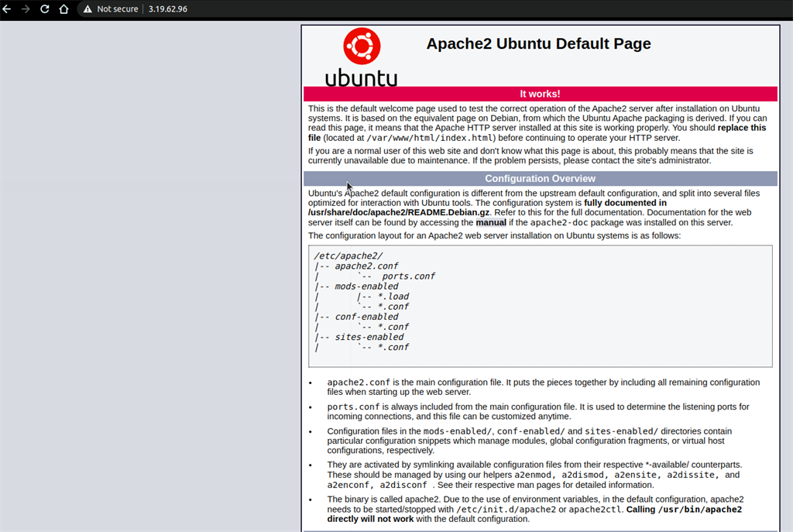Go back with the browser back arrow
This screenshot has width=793, height=532.
click(x=6, y=9)
